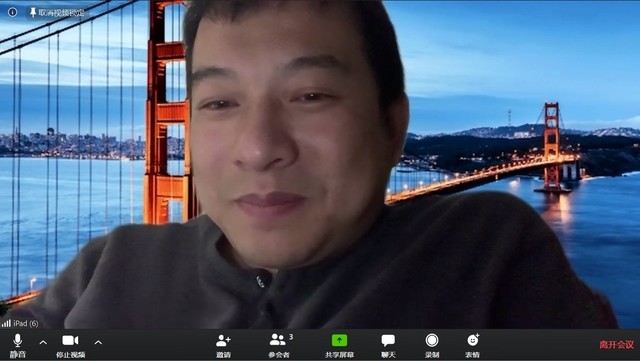
Task: Unpin video (取消视频锁定)
Action: click(x=58, y=13)
